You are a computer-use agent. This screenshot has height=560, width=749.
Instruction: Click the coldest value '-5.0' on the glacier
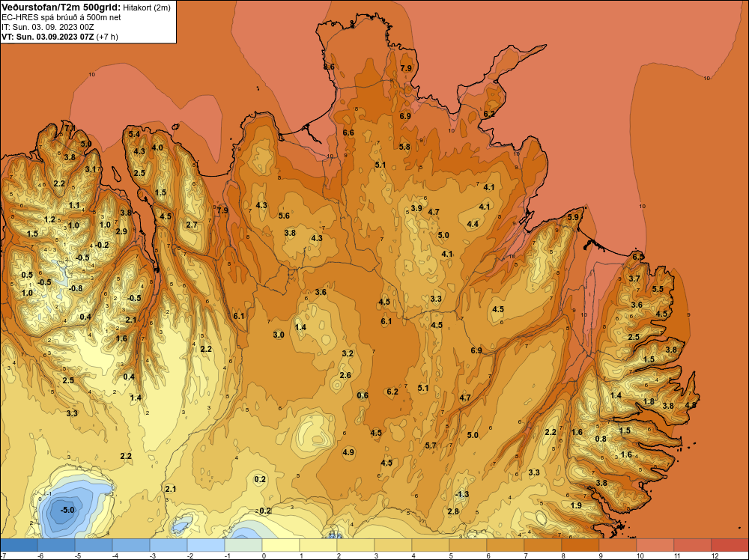67,510
